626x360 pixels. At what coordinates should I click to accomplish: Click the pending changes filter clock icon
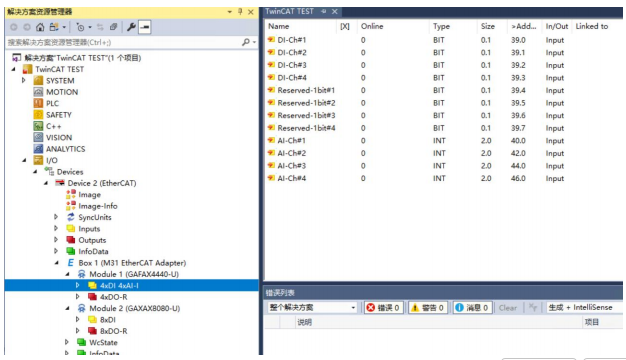click(80, 27)
